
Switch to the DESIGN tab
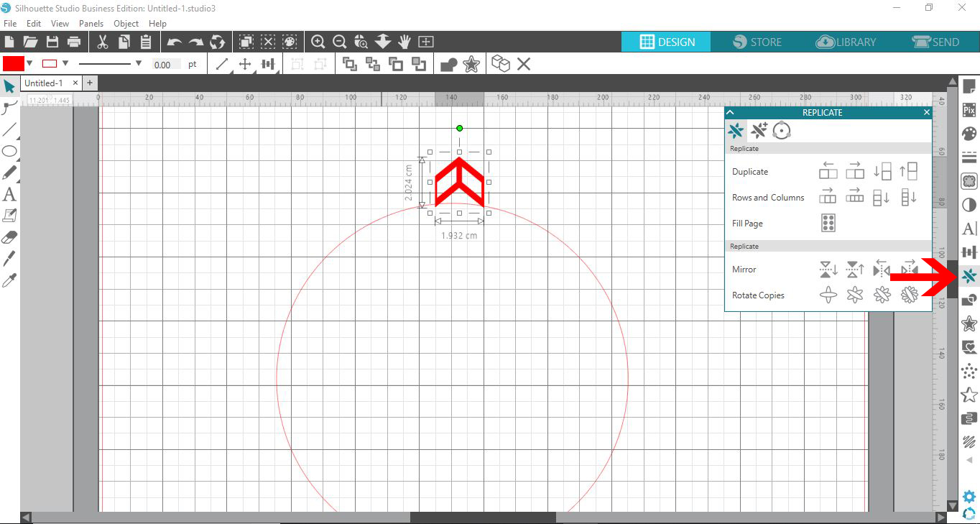(x=666, y=42)
